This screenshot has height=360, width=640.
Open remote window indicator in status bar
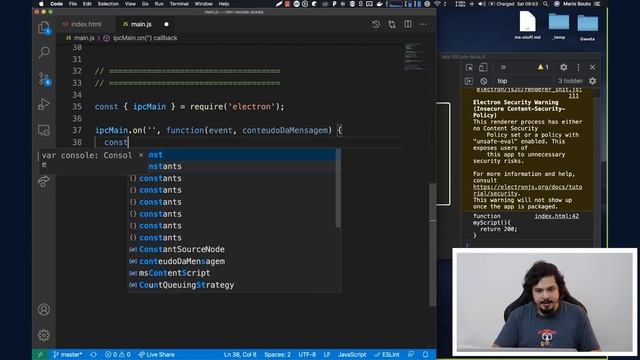point(40,355)
